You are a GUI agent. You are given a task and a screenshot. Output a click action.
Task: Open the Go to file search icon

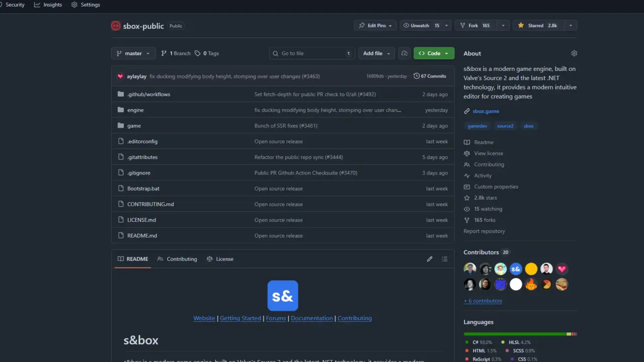[275, 53]
